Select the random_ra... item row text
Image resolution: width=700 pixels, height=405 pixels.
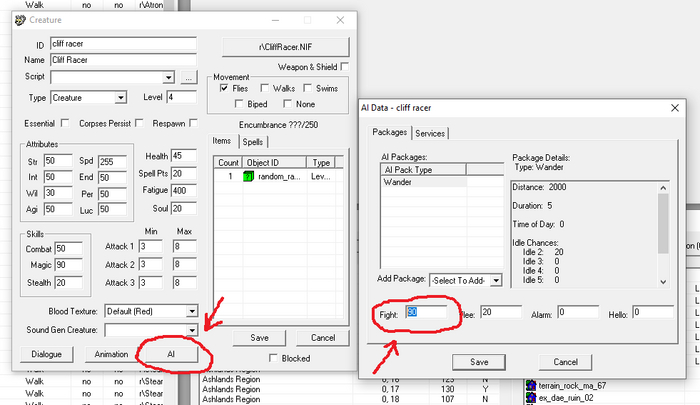279,176
